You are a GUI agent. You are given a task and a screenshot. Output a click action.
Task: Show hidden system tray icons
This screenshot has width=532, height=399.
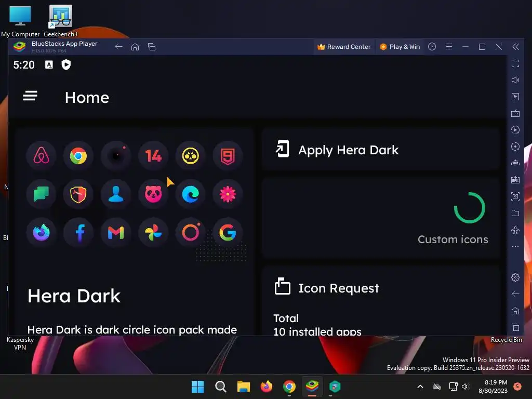[x=420, y=387]
